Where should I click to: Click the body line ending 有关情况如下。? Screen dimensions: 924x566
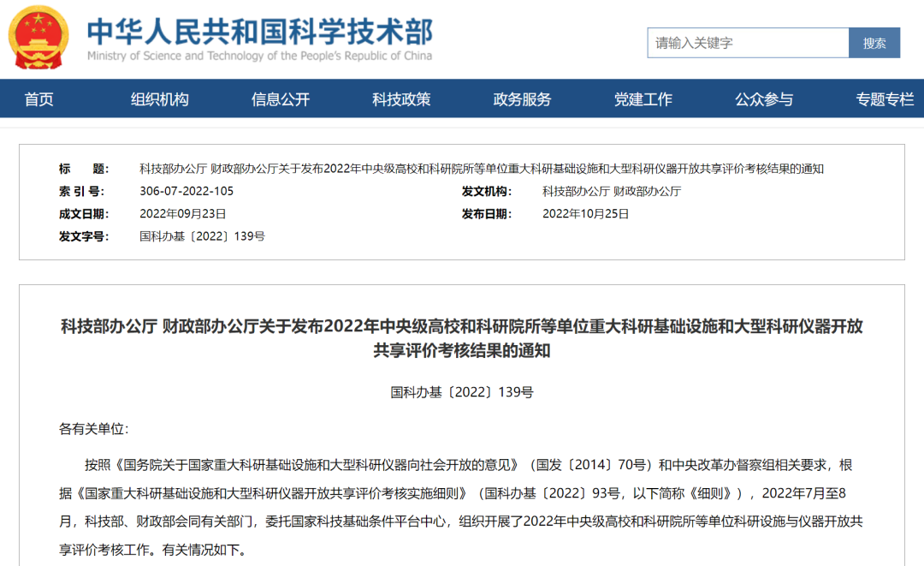152,550
